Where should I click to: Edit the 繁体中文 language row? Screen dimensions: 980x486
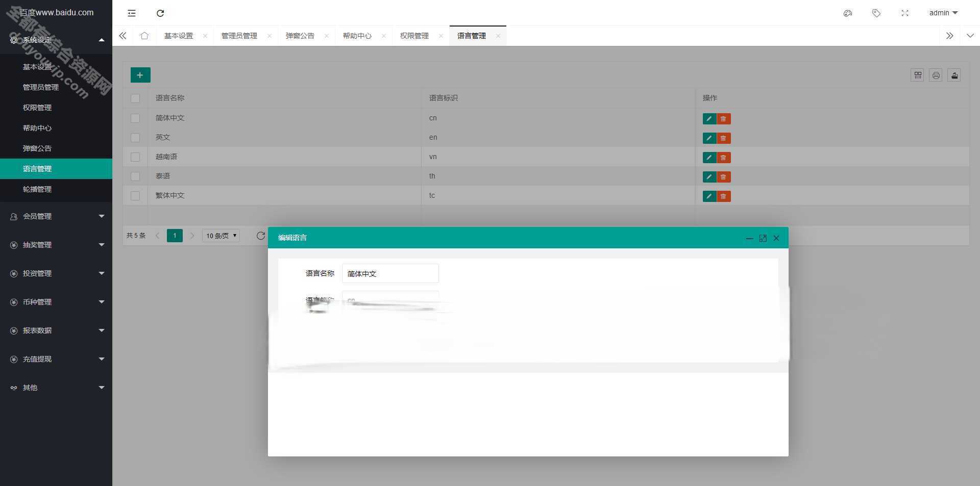coord(709,196)
